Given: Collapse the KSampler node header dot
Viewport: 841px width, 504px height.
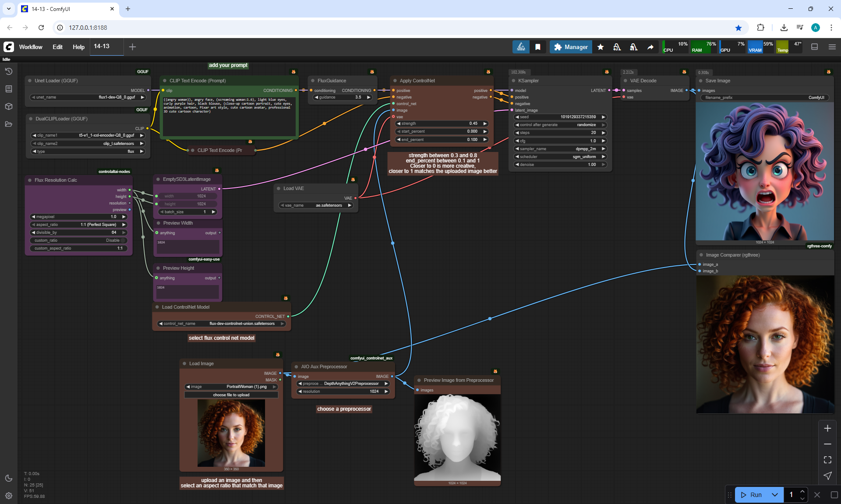Looking at the screenshot, I should [x=513, y=81].
